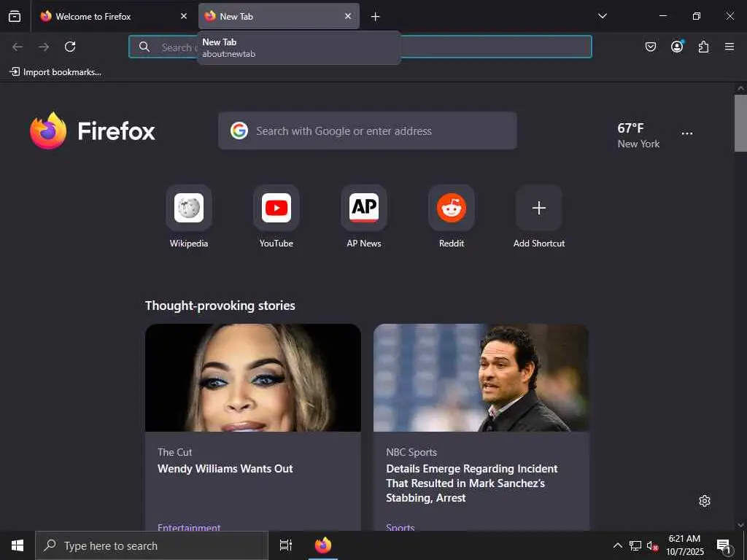The width and height of the screenshot is (747, 560).
Task: Click the page vertical scrollbar thumb
Action: [740, 123]
